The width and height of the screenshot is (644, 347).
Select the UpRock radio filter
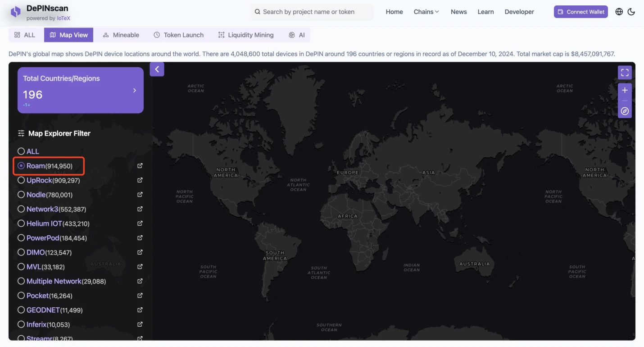pyautogui.click(x=21, y=180)
